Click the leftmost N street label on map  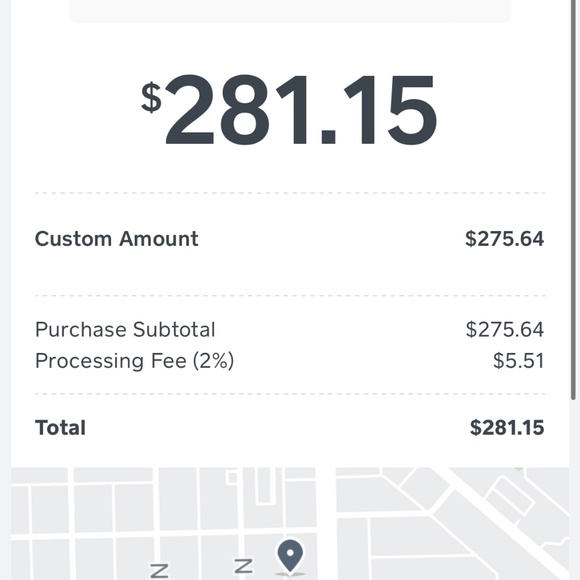coord(159,571)
